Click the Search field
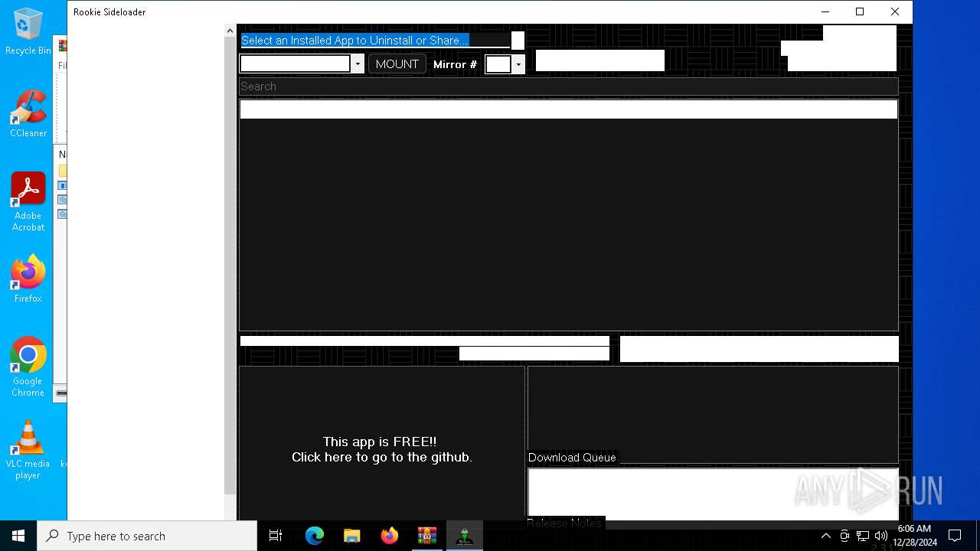Image resolution: width=980 pixels, height=551 pixels. pos(568,86)
